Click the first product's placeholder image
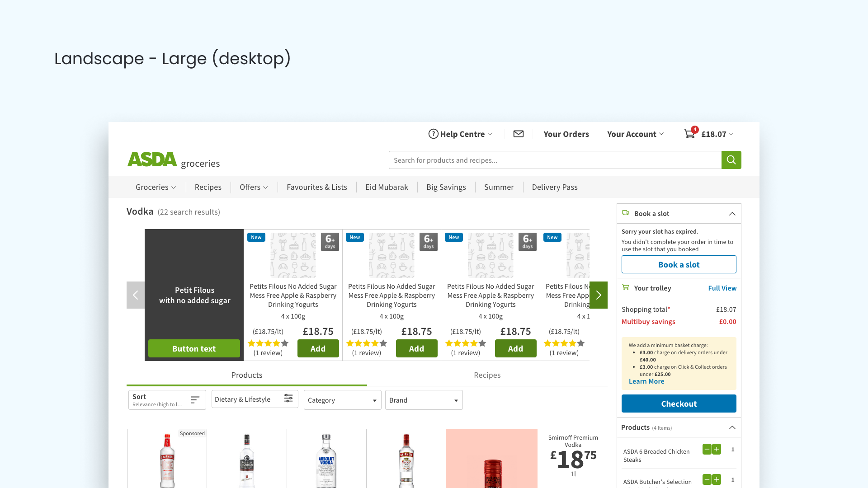 pos(293,255)
